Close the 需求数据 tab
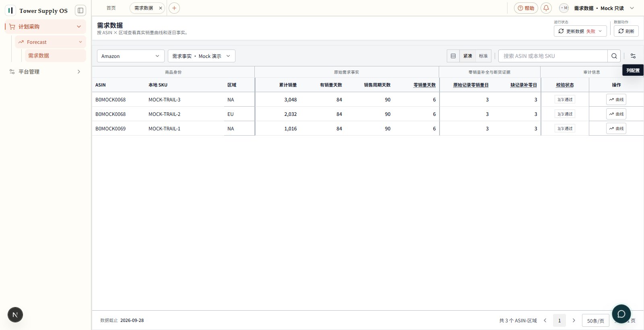This screenshot has height=330, width=644. click(x=161, y=8)
